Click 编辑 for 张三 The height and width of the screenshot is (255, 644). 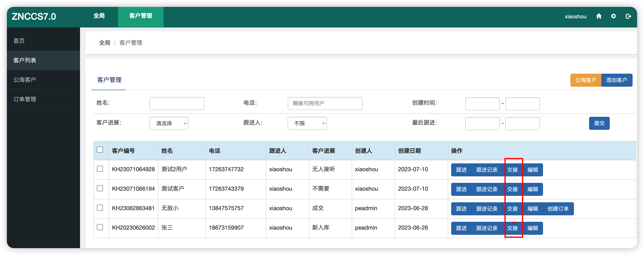pos(533,228)
